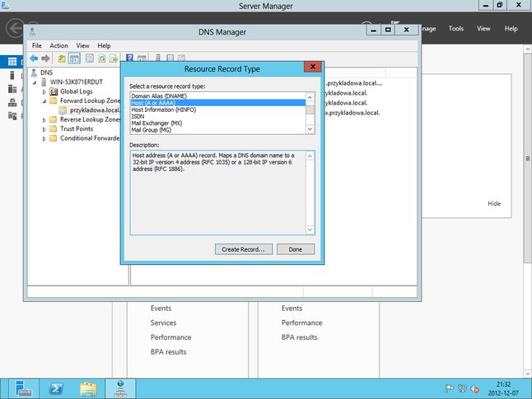Click the gray Forward arrow in DNS Manager toolbar
The image size is (532, 399).
pos(45,58)
